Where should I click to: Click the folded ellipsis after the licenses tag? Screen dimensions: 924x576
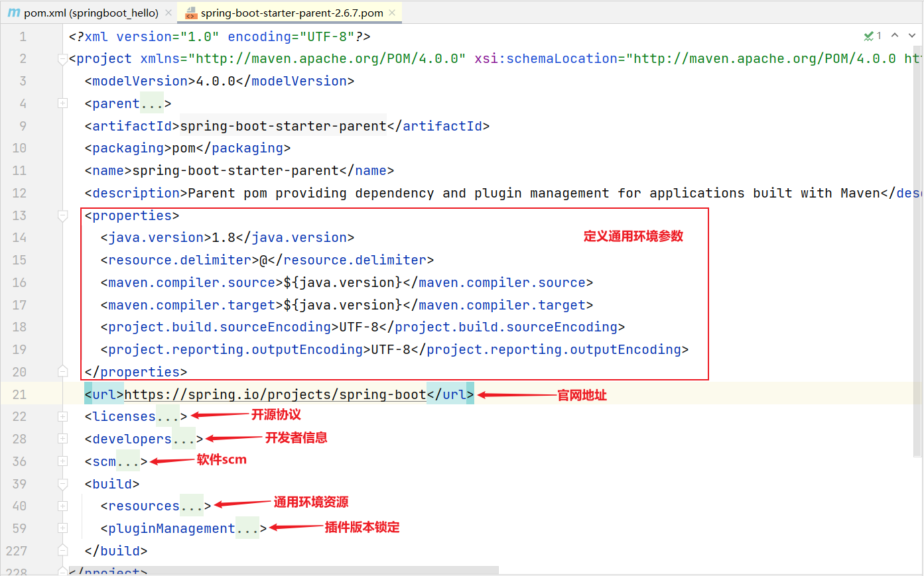pos(168,416)
